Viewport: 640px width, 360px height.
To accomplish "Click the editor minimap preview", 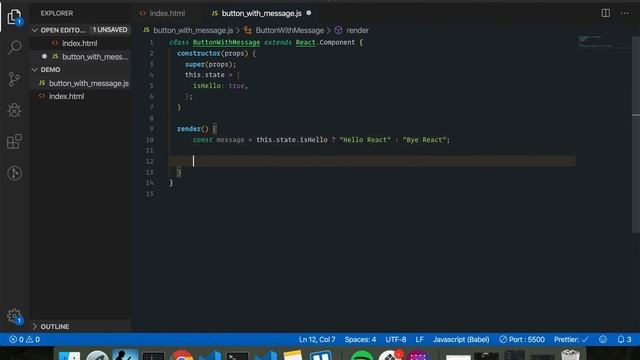I will [x=604, y=42].
